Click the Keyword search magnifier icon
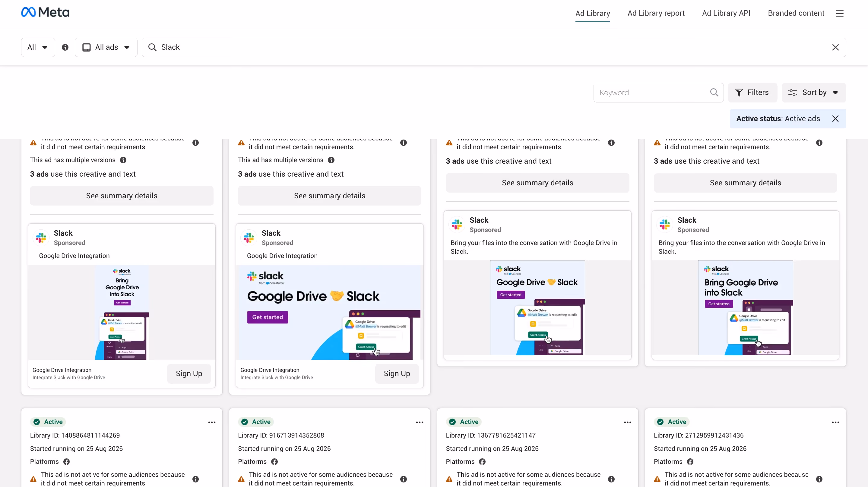This screenshot has height=487, width=868. (x=714, y=93)
